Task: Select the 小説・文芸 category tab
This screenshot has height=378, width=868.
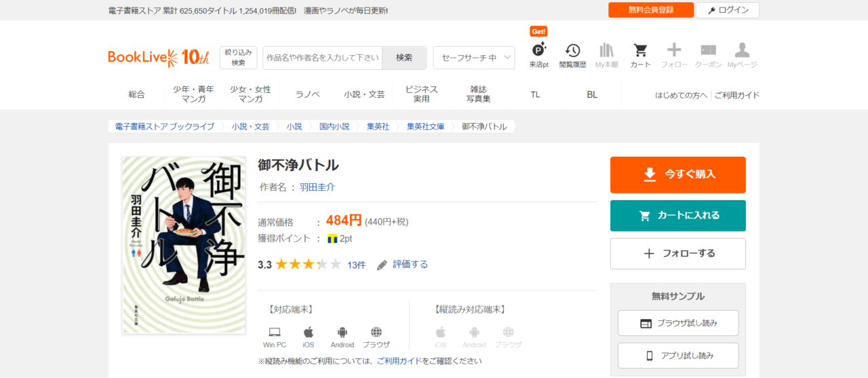Action: click(x=364, y=94)
